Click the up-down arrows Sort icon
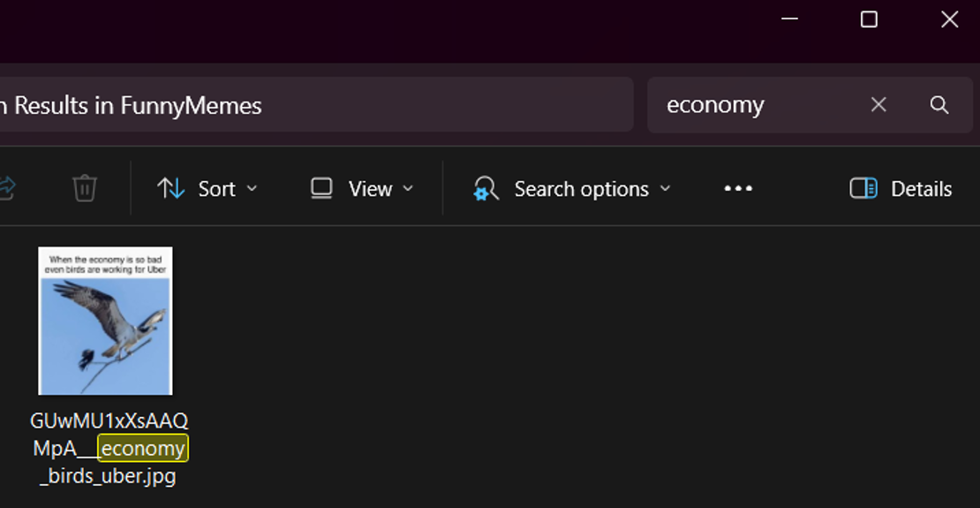The width and height of the screenshot is (980, 508). [170, 188]
